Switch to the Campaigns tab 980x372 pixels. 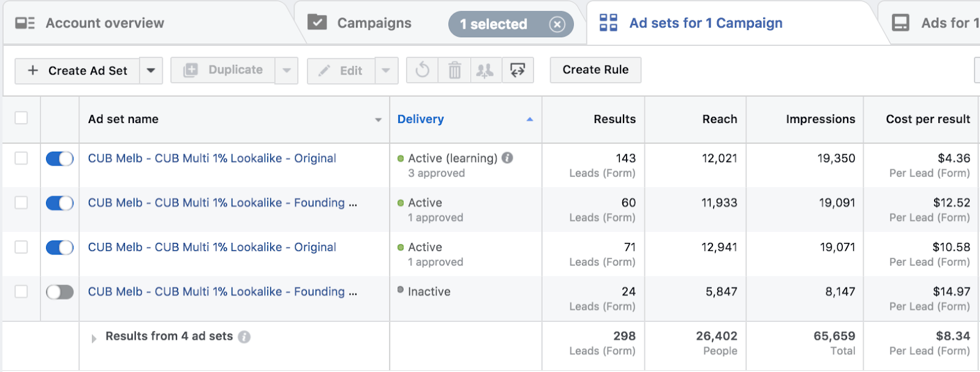374,23
